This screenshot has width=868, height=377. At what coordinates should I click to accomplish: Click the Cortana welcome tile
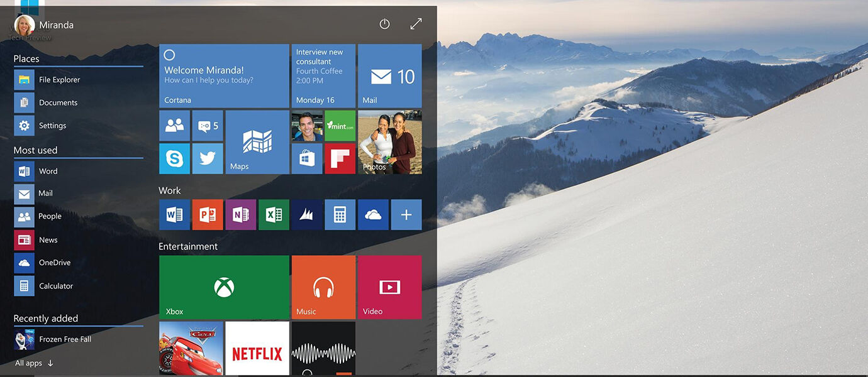[x=224, y=75]
